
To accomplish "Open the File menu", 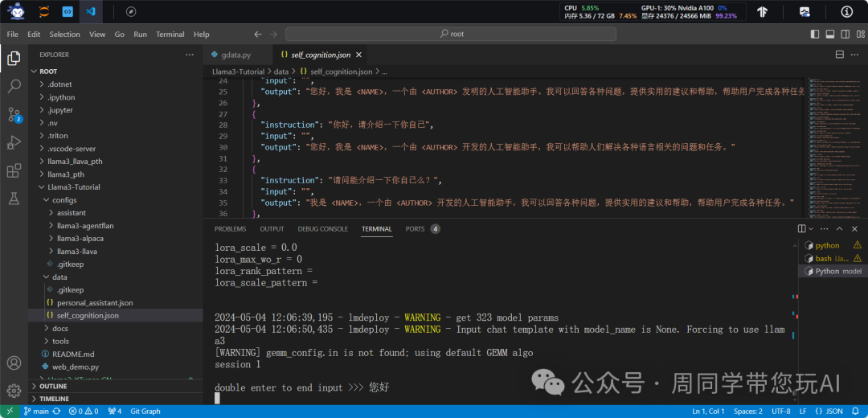I will pyautogui.click(x=12, y=34).
